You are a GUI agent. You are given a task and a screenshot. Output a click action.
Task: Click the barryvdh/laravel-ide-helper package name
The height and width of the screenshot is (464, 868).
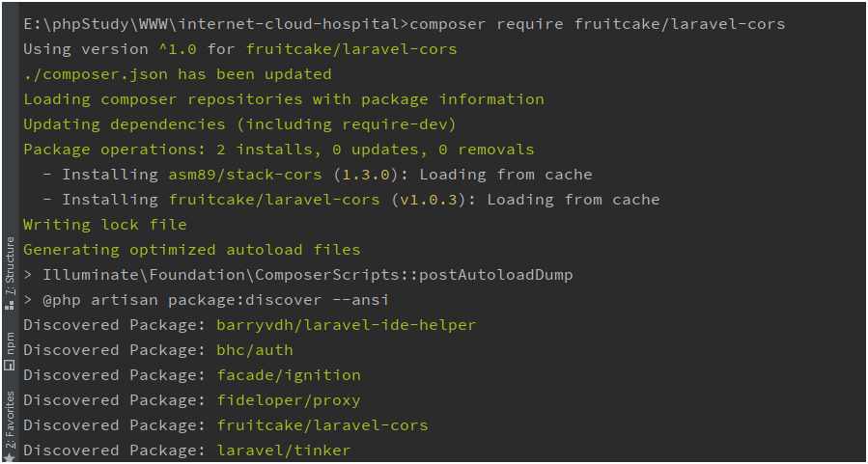click(x=346, y=325)
